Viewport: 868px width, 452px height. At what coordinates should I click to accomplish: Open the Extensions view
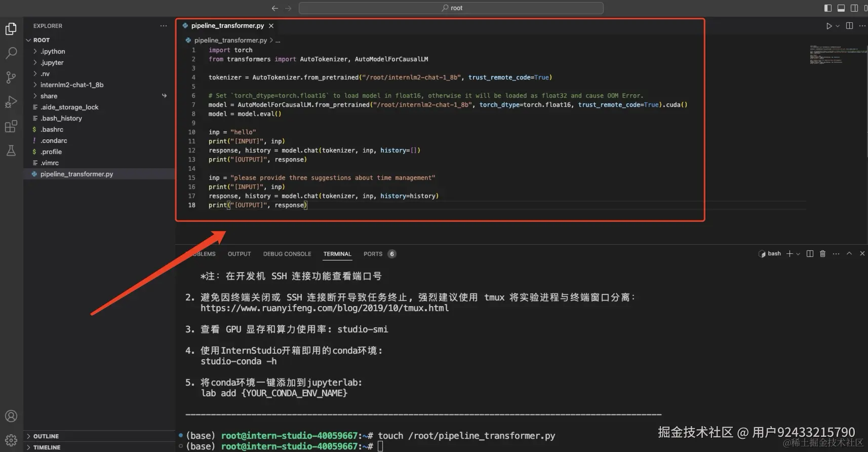pyautogui.click(x=11, y=126)
